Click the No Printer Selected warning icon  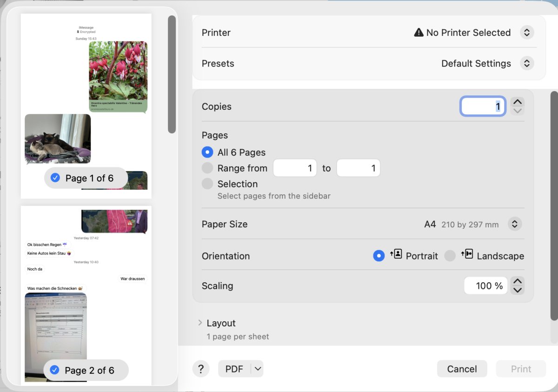tap(418, 33)
